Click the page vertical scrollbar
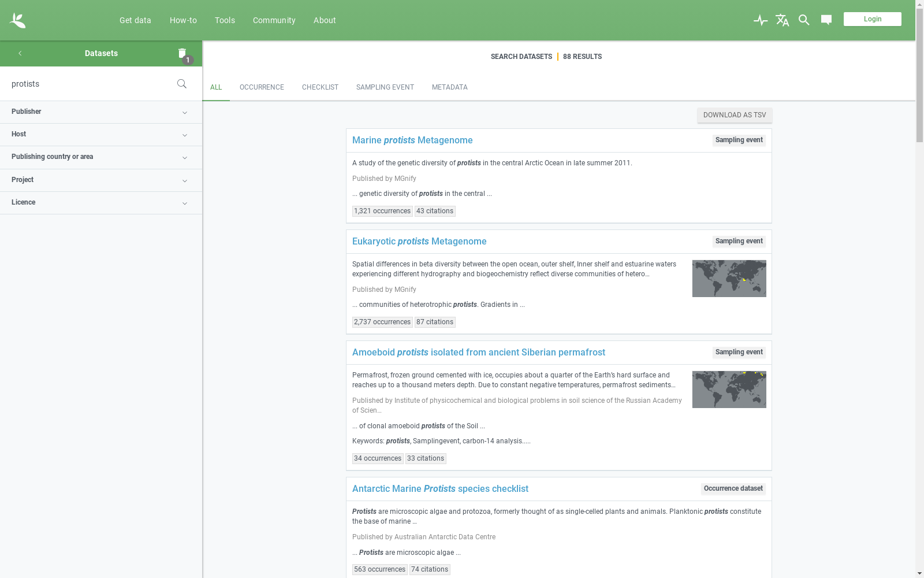Screen dimensions: 924x578 919,75
